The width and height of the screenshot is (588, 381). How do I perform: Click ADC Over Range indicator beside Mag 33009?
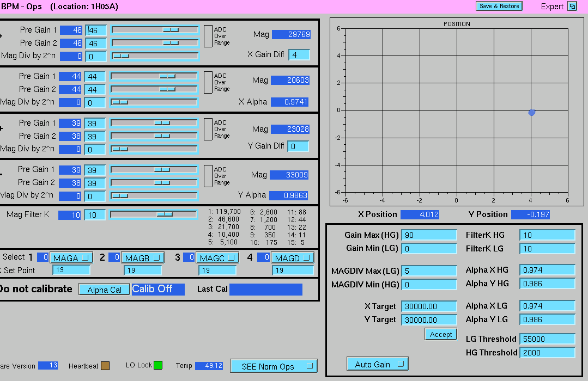tap(208, 176)
